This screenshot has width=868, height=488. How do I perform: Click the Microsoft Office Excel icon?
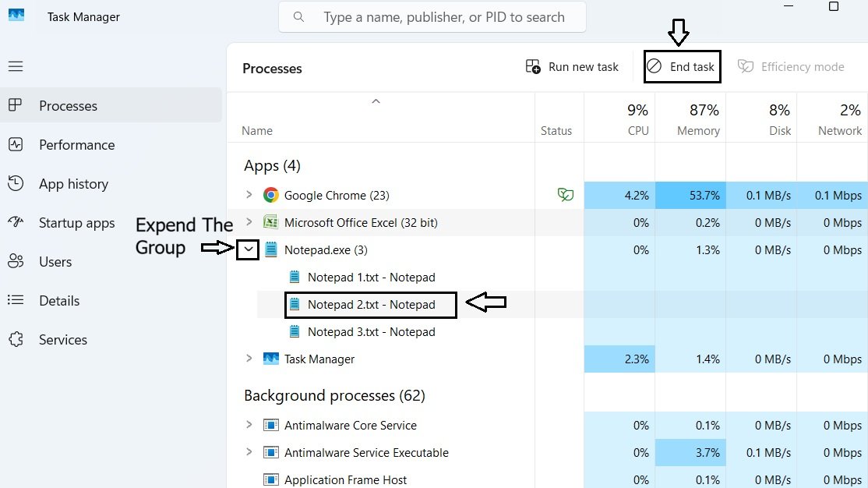(x=270, y=222)
